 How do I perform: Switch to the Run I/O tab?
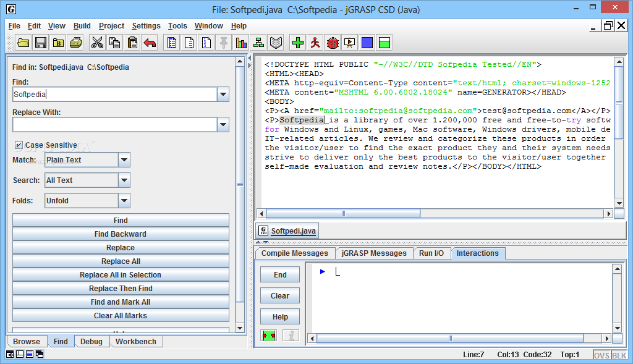[431, 253]
